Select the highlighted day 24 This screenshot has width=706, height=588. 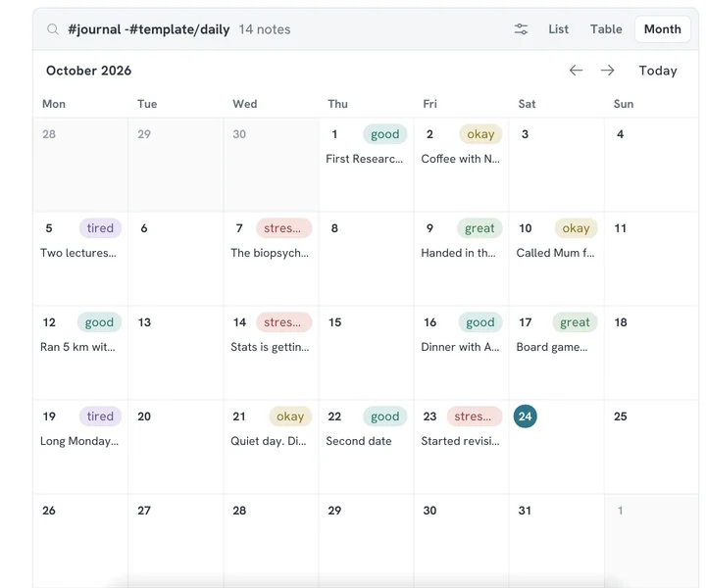pos(525,416)
